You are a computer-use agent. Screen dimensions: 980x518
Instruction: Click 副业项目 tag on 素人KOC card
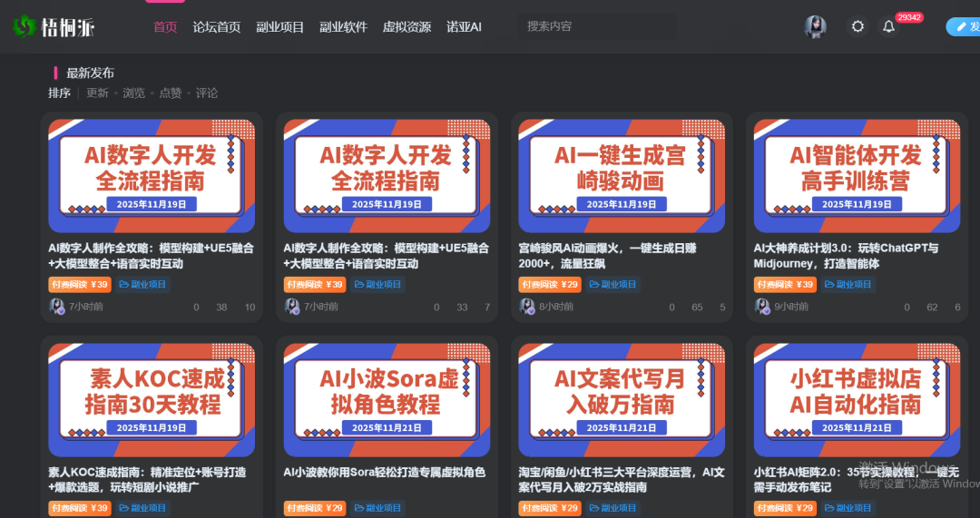click(x=142, y=508)
